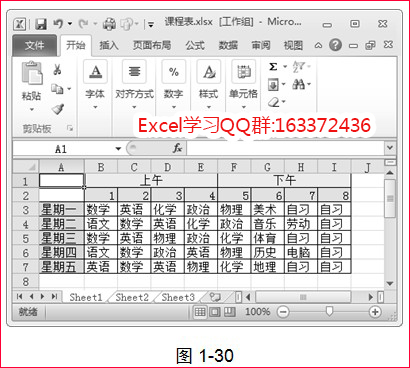Image resolution: width=410 pixels, height=368 pixels.
Task: Expand the AutoSum dropdown arrow
Action: pyautogui.click(x=285, y=67)
